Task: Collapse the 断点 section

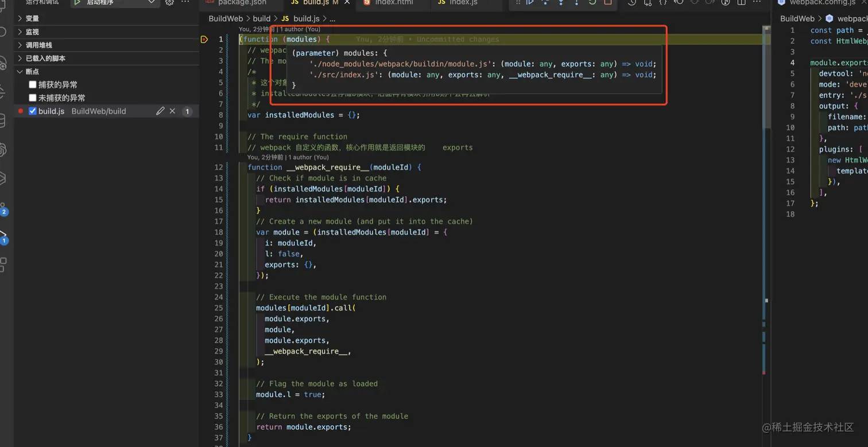Action: pos(106,72)
